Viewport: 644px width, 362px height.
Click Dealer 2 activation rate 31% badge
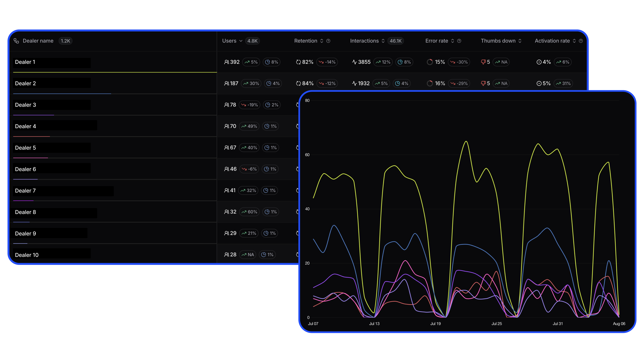click(563, 83)
